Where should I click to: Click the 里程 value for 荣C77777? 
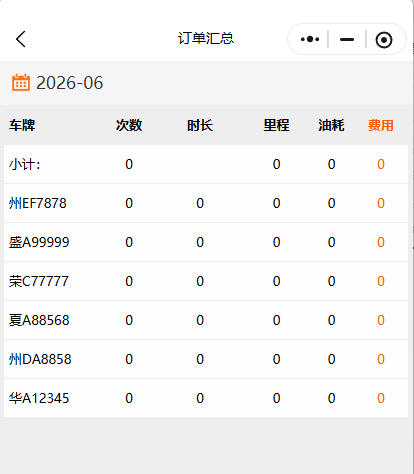click(x=276, y=281)
